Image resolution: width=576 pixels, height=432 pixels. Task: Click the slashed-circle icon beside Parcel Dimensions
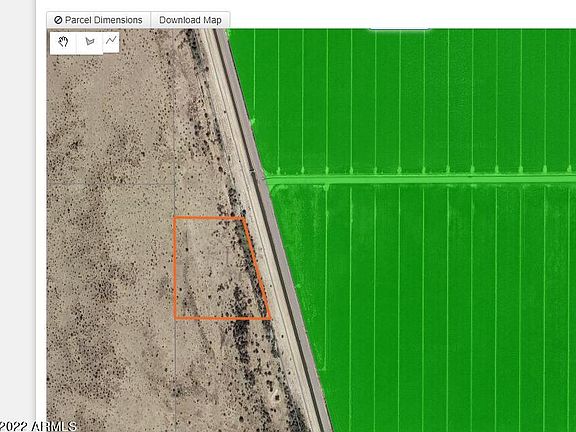point(58,20)
